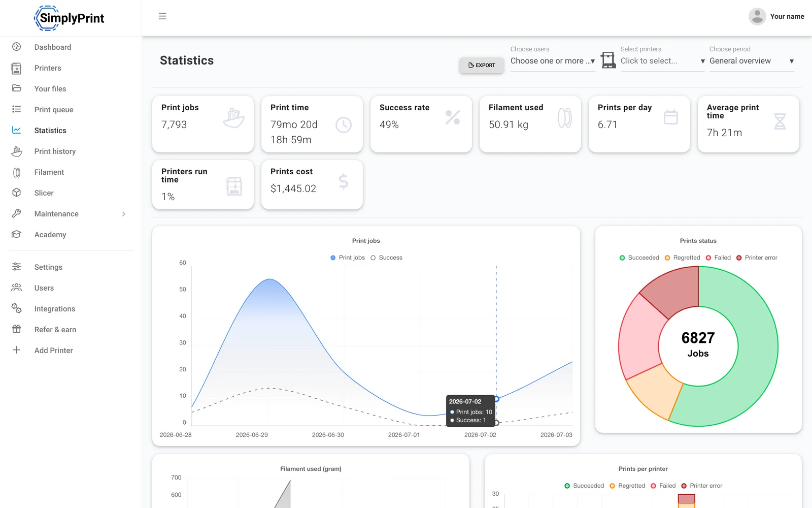Click the peak of the Print jobs curve

(270, 279)
